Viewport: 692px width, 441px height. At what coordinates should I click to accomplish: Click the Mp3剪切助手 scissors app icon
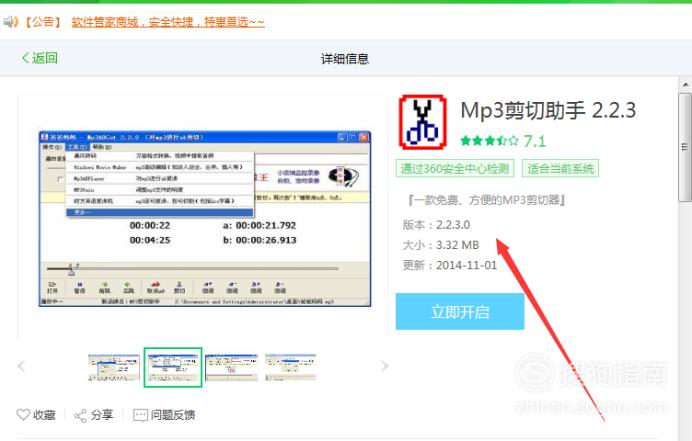pyautogui.click(x=422, y=122)
